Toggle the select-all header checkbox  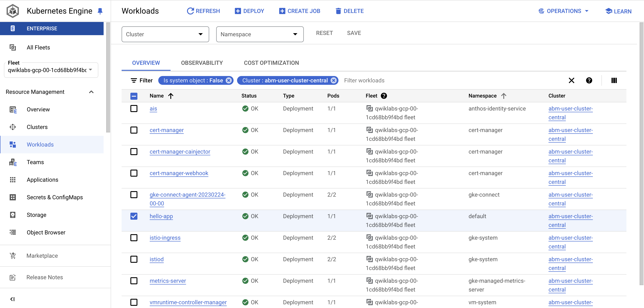[134, 96]
